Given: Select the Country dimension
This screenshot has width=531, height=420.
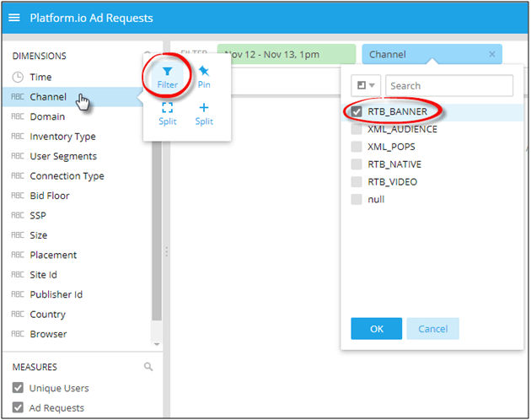Looking at the screenshot, I should (x=47, y=315).
